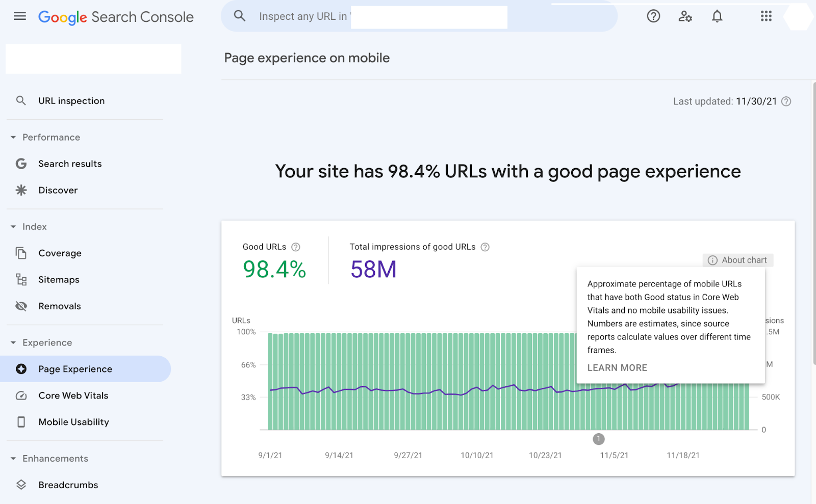Select Page Experience in sidebar
Screen dimensions: 816x504
click(86, 369)
